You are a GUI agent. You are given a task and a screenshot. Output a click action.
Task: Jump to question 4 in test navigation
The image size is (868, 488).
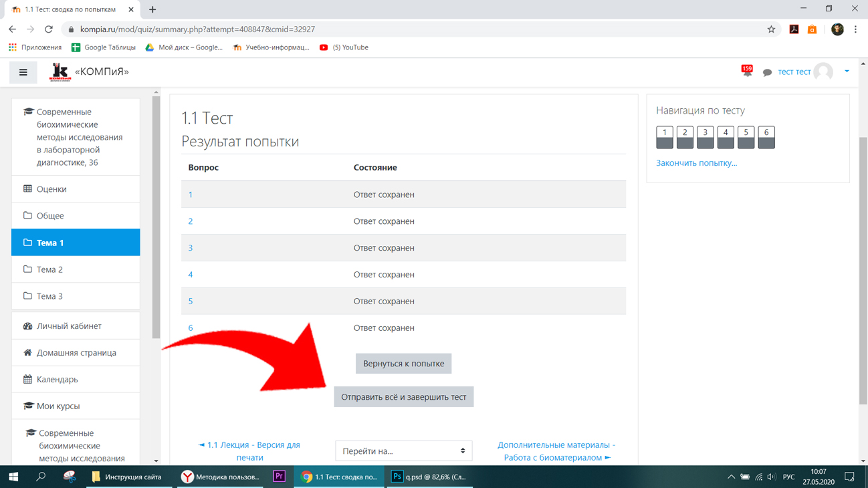(726, 137)
